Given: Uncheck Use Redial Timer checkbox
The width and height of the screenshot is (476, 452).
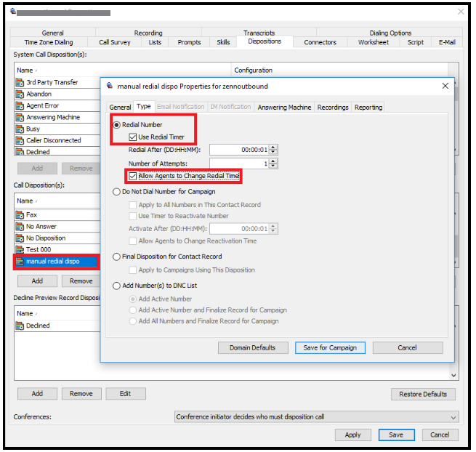Looking at the screenshot, I should tap(133, 137).
